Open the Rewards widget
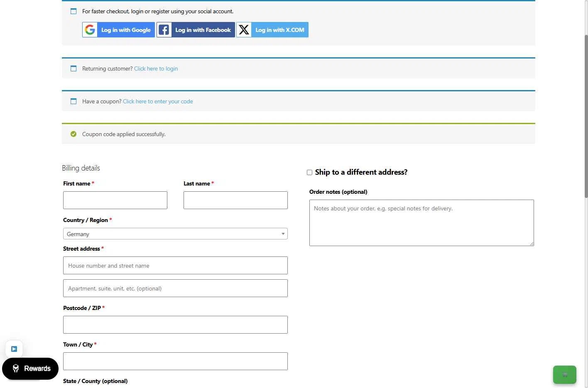Viewport: 588px width, 388px height. click(x=30, y=368)
